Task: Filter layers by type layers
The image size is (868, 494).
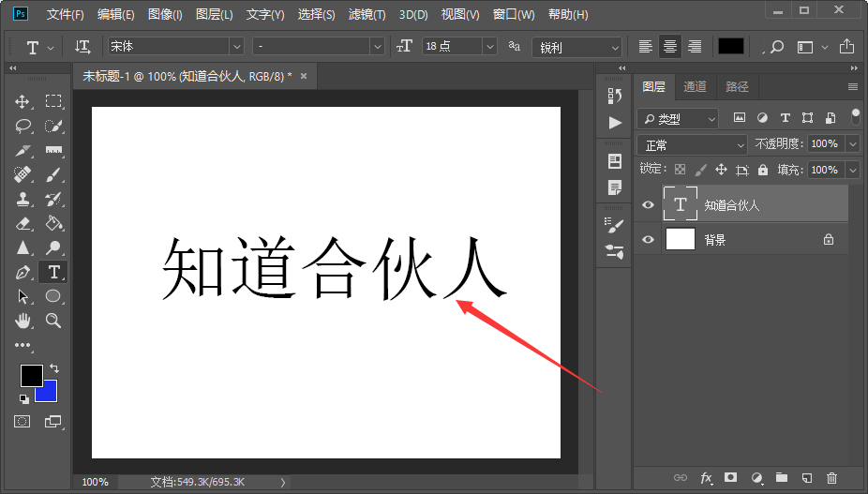Action: tap(785, 117)
